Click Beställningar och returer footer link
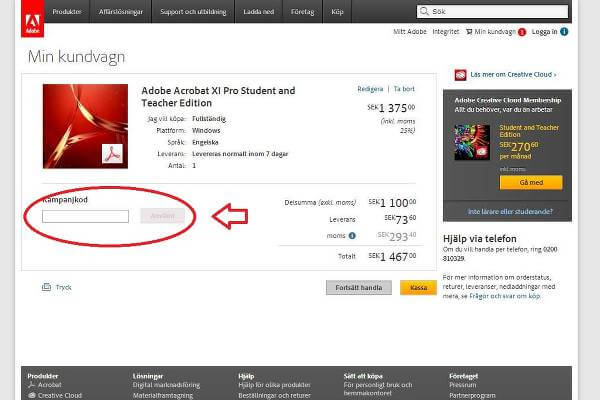600x400 pixels. pos(274,395)
